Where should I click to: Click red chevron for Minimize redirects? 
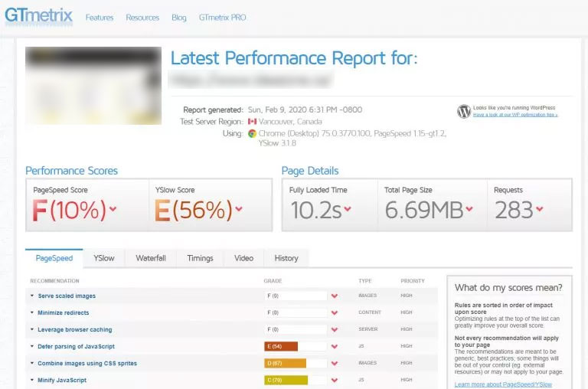click(x=335, y=313)
